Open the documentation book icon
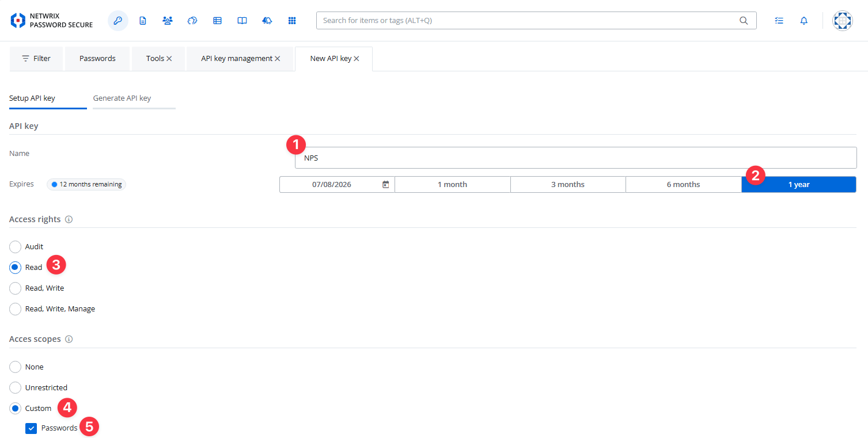The image size is (868, 438). click(242, 20)
